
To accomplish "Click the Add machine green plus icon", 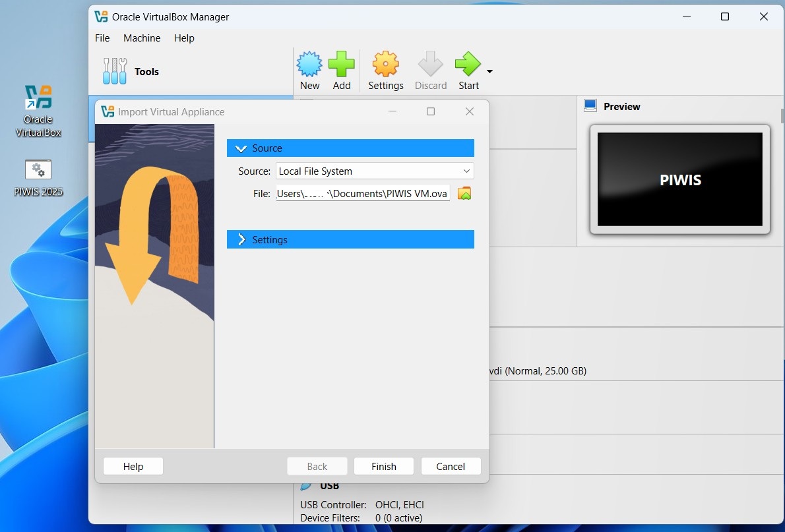I will 342,64.
